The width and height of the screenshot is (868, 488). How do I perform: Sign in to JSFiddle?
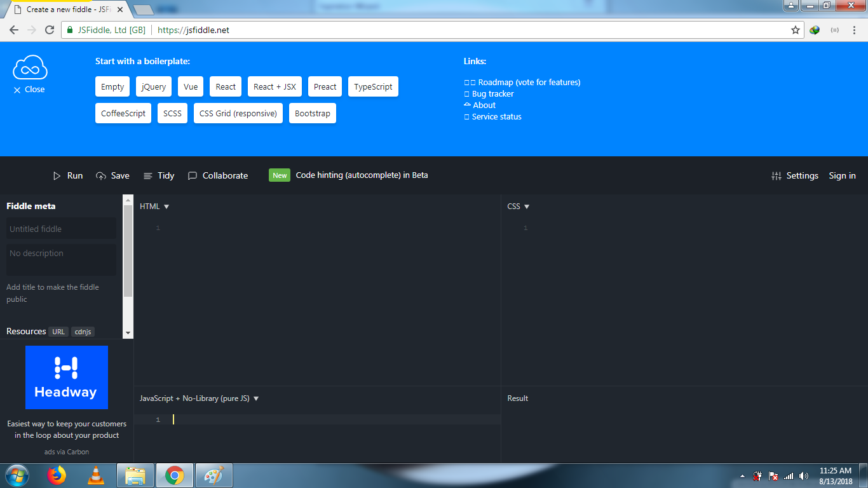tap(842, 175)
